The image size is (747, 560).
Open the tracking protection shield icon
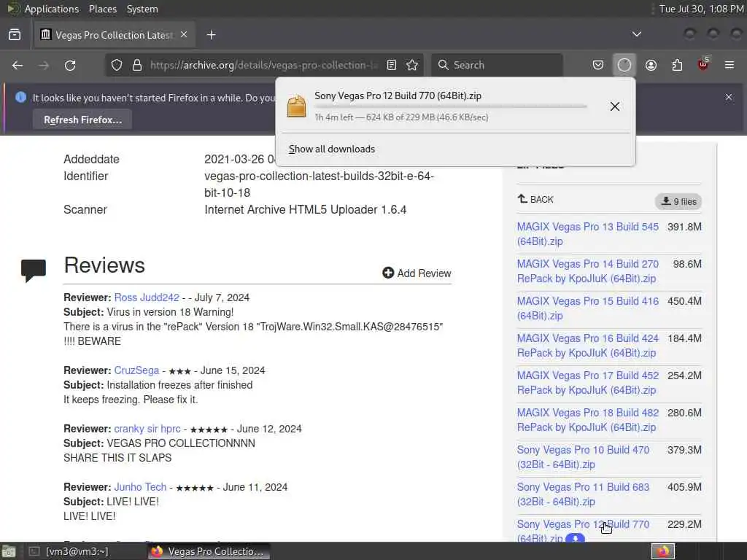click(x=117, y=65)
